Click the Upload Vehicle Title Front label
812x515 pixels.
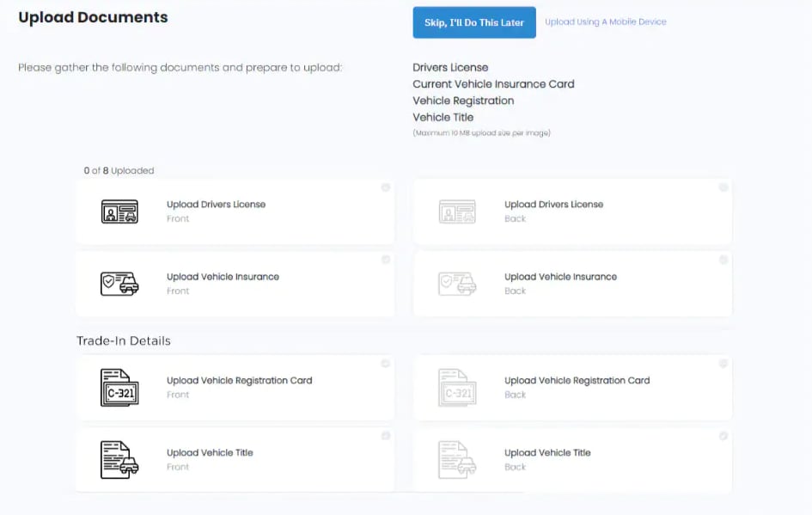(210, 453)
